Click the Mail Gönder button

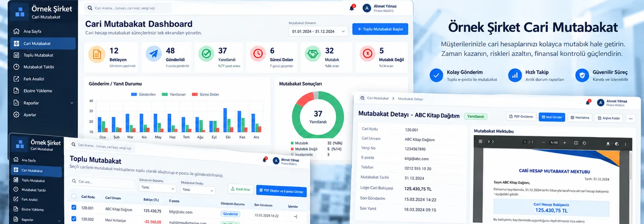click(x=552, y=117)
